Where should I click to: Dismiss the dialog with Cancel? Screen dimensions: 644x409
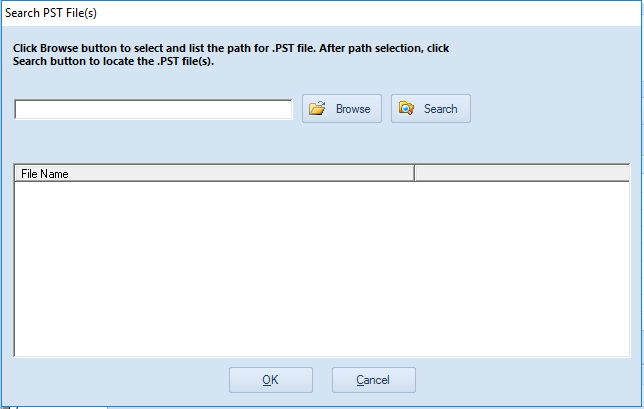(374, 380)
